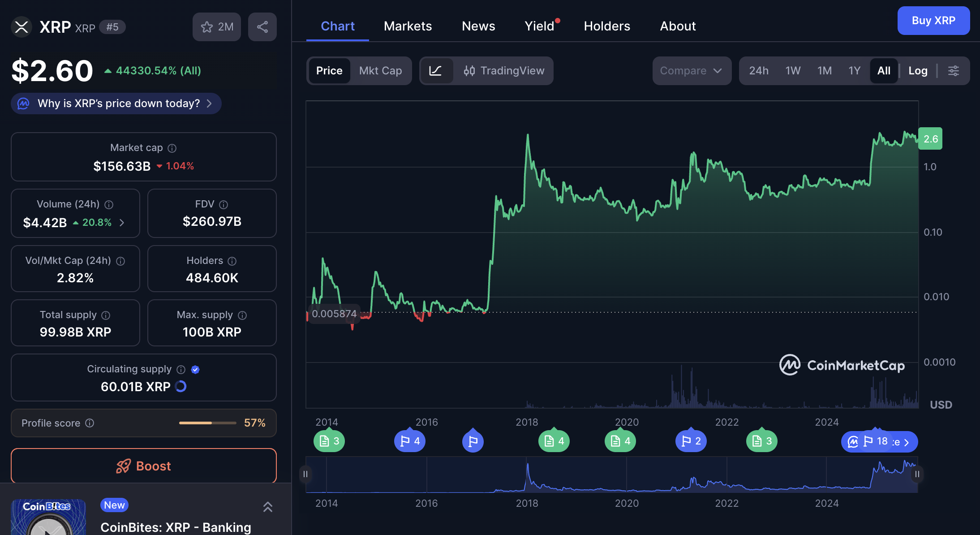Expand the CoinBites panel chevron

click(x=267, y=507)
